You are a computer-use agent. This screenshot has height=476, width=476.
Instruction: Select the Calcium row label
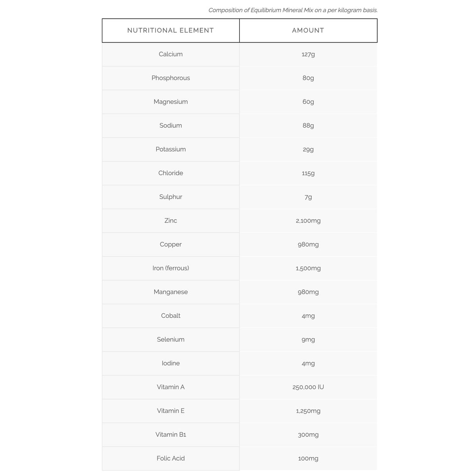coord(171,54)
